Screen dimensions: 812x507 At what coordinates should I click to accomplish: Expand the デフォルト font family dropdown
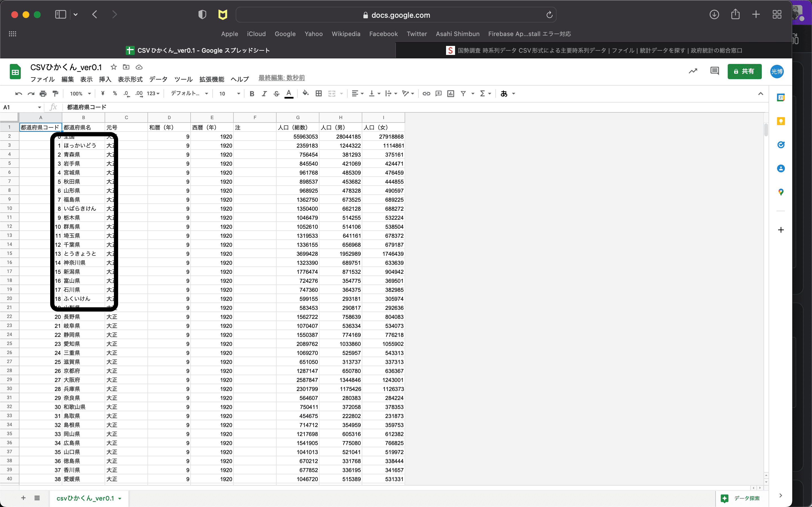coord(189,94)
